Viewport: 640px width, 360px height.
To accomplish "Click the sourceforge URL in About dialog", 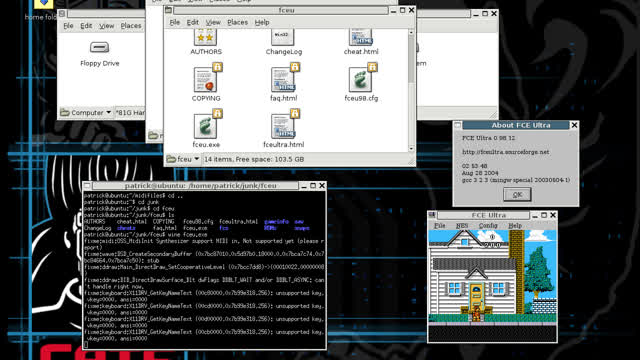I will point(505,152).
